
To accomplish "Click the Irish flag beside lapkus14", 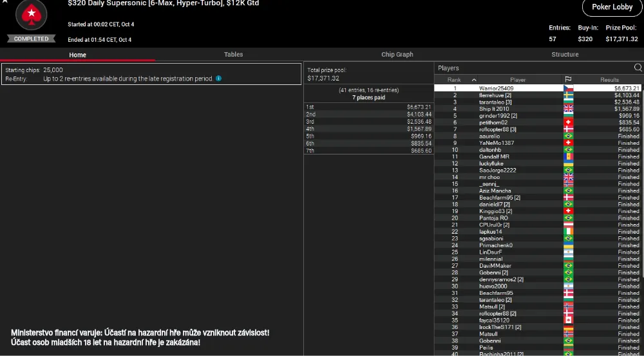I will coord(569,232).
